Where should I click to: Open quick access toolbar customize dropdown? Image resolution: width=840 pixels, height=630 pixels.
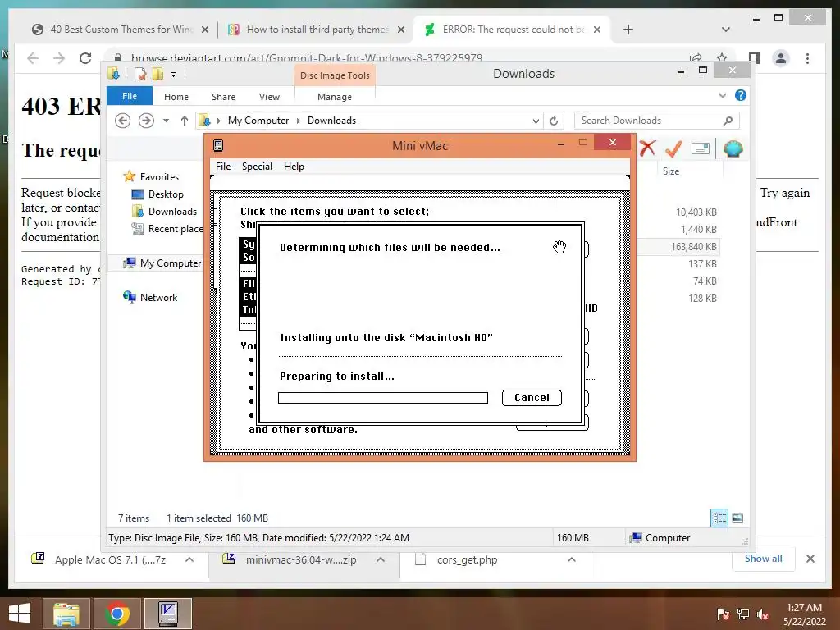coord(173,75)
